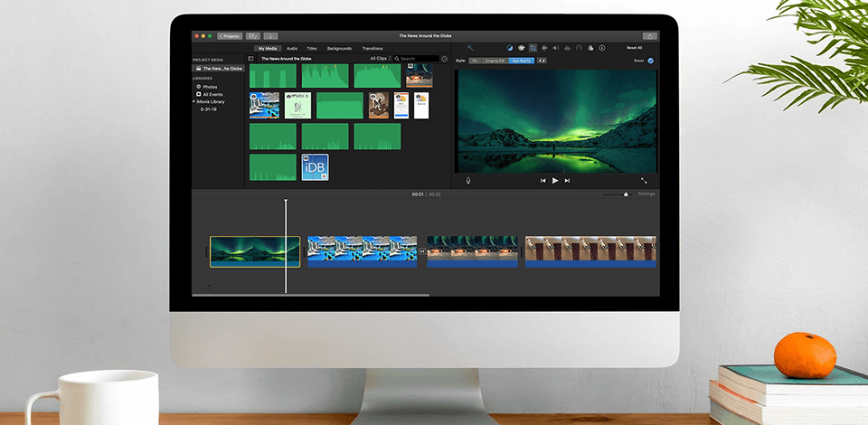Select The New...he Globe project media
Screen dimensions: 868x425
click(218, 69)
